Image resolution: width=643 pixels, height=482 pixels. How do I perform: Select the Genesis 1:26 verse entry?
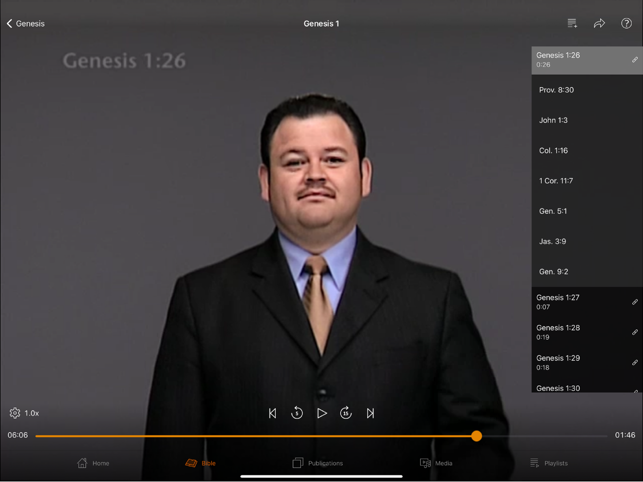pyautogui.click(x=587, y=60)
